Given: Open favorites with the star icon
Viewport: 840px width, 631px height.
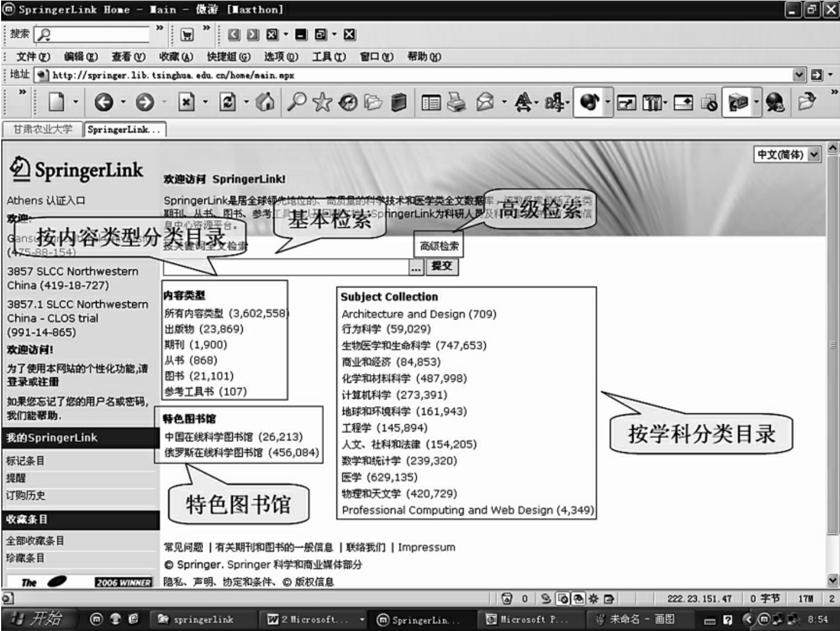Looking at the screenshot, I should [x=322, y=102].
